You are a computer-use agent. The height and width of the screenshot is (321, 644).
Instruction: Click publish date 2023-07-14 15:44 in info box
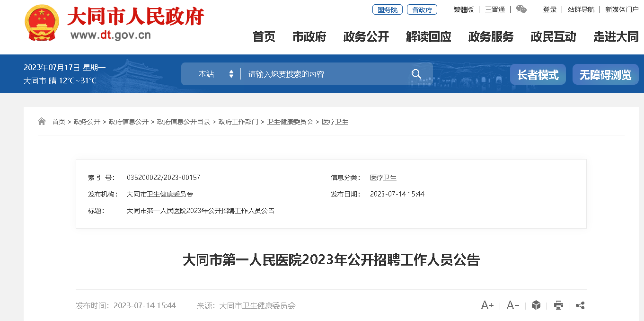pos(397,194)
